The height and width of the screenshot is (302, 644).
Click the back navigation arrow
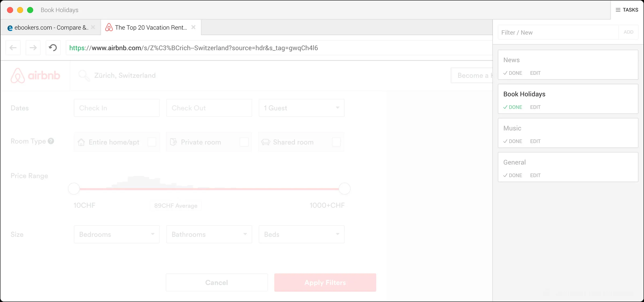click(x=13, y=48)
